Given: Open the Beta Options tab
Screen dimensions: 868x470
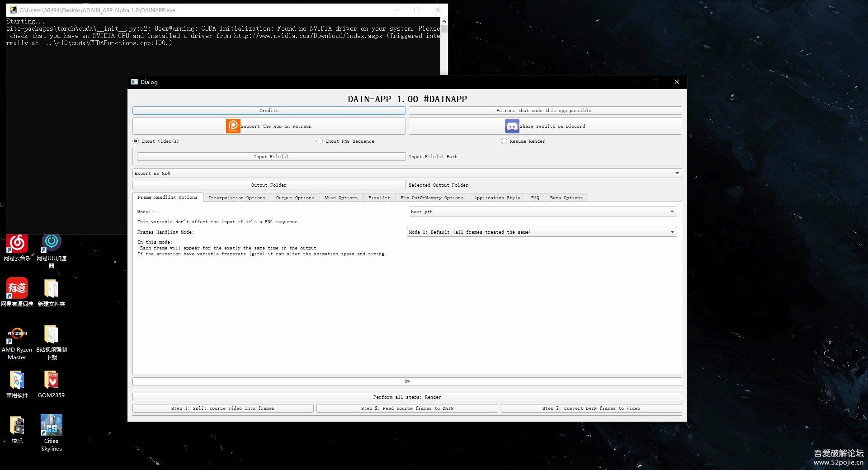Looking at the screenshot, I should point(566,198).
